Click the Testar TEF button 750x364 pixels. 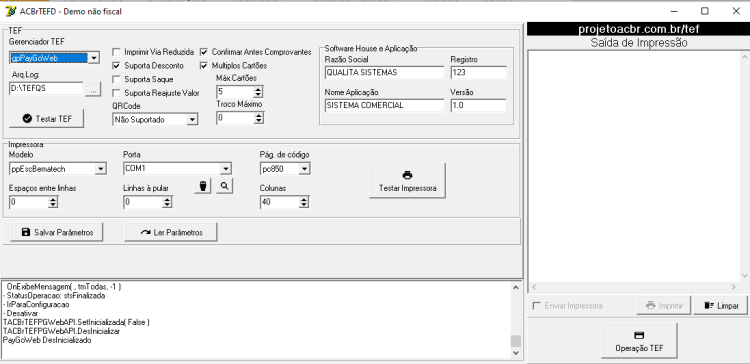pyautogui.click(x=46, y=119)
